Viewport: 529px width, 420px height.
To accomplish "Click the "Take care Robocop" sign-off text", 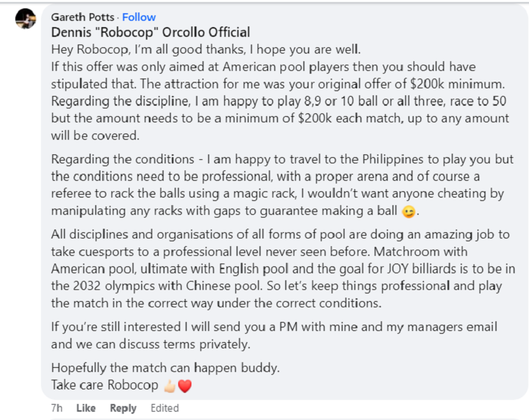I will [104, 384].
